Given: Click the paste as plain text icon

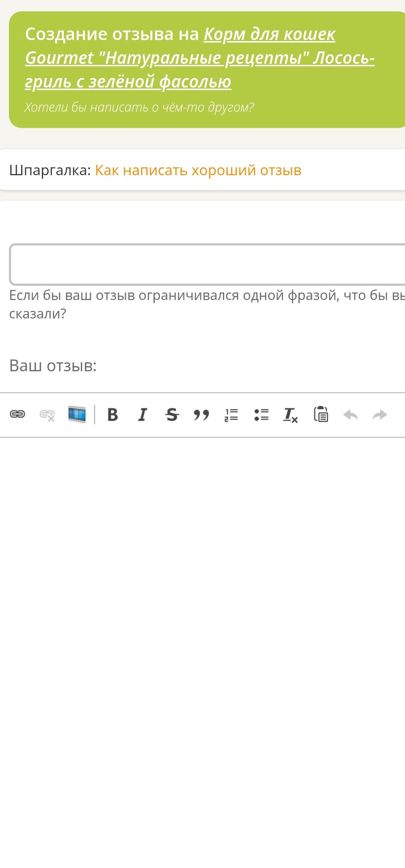Looking at the screenshot, I should coord(321,414).
